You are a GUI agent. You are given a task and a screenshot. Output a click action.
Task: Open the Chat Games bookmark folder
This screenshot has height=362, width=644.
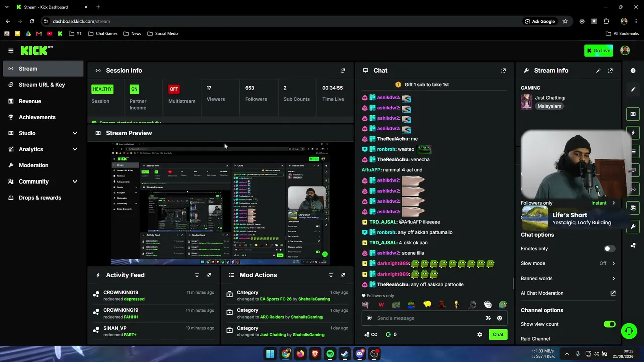103,34
